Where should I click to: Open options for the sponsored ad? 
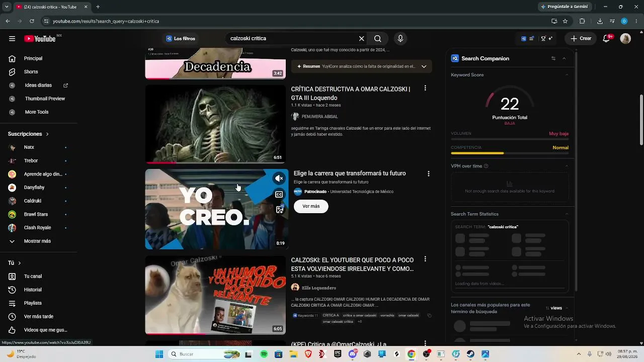[x=429, y=173]
